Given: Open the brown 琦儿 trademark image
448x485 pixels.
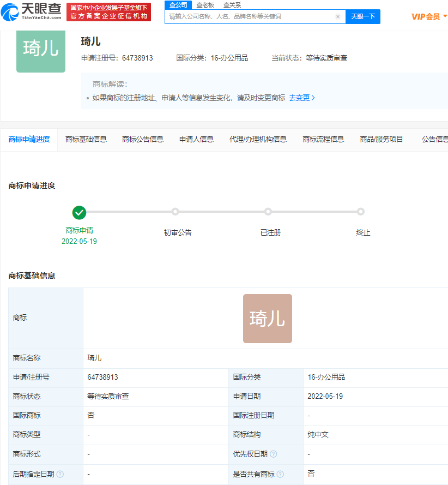Looking at the screenshot, I should [x=267, y=319].
